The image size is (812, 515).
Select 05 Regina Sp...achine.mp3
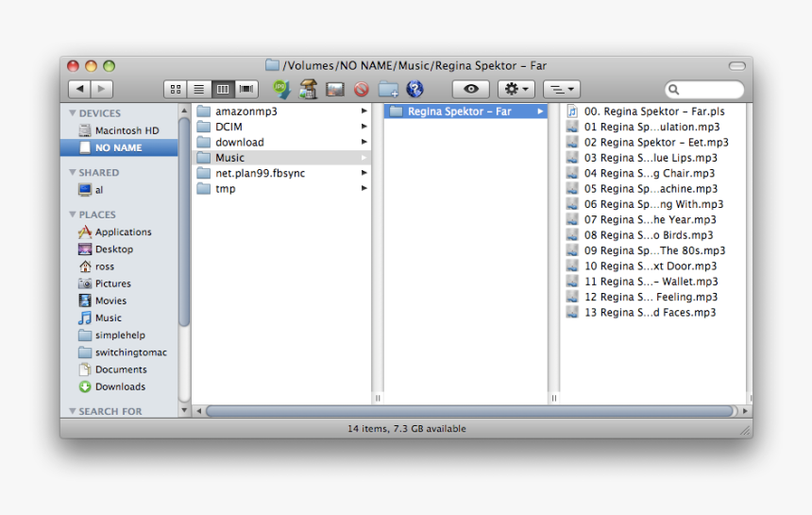pos(653,189)
